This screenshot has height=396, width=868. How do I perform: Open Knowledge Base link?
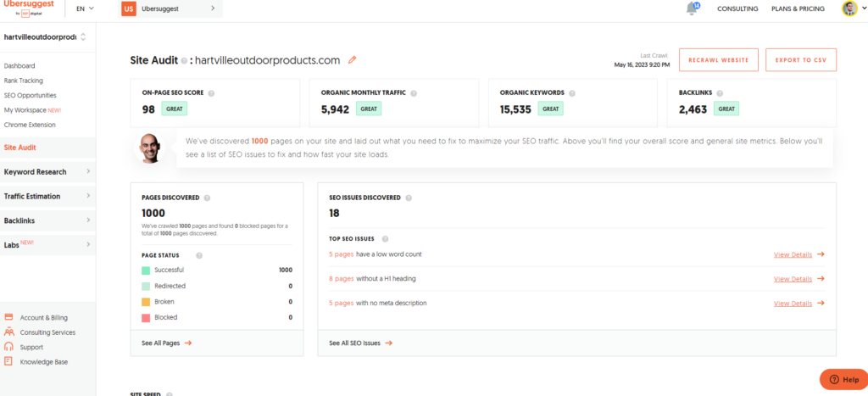(x=44, y=362)
